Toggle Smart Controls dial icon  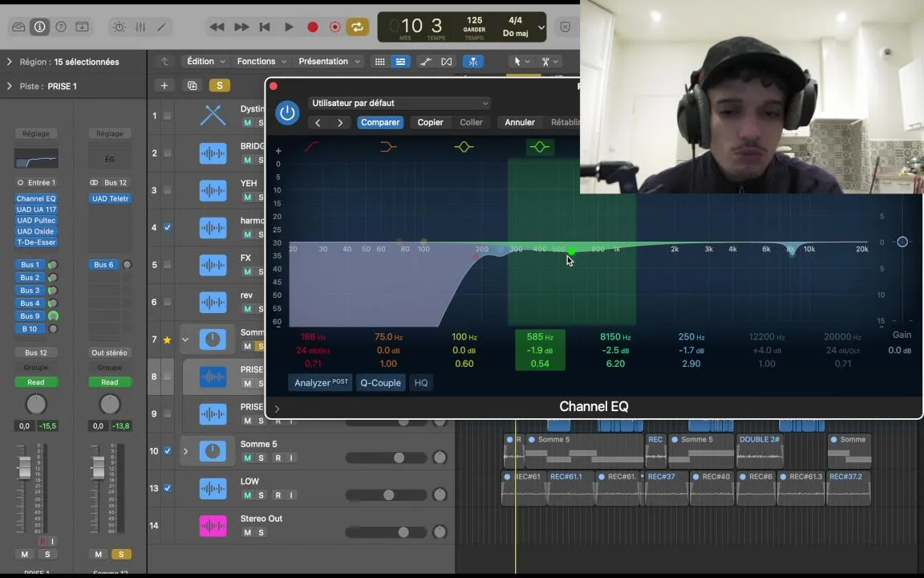[119, 27]
